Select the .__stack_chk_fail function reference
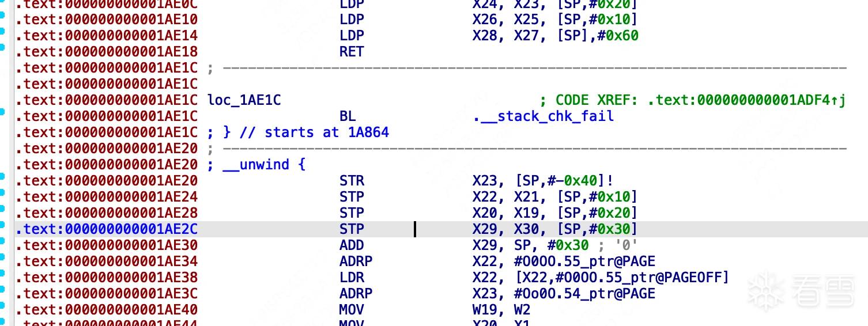This screenshot has height=326, width=868. tap(543, 116)
